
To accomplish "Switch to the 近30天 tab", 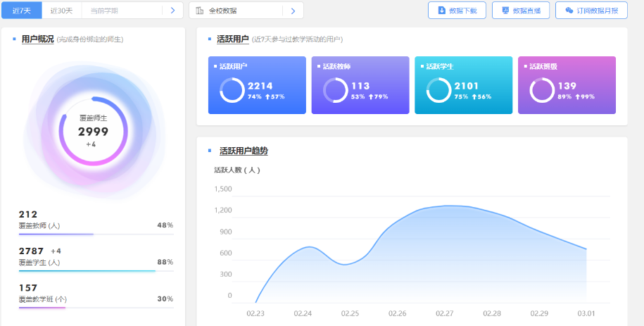I will coord(61,11).
